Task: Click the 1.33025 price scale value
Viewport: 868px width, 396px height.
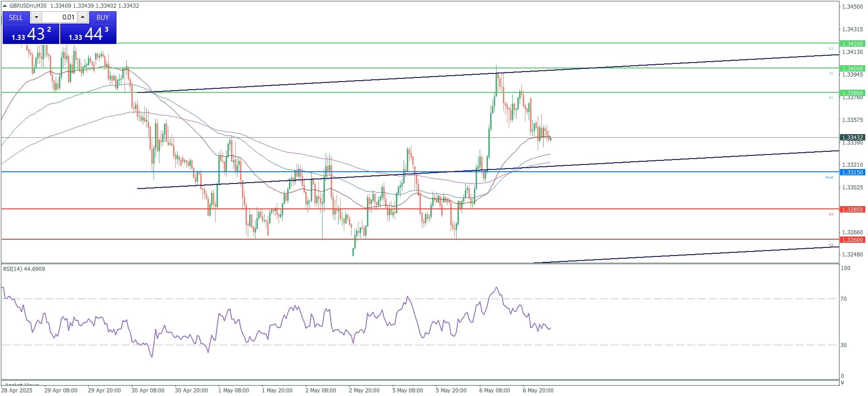Action: (x=852, y=188)
